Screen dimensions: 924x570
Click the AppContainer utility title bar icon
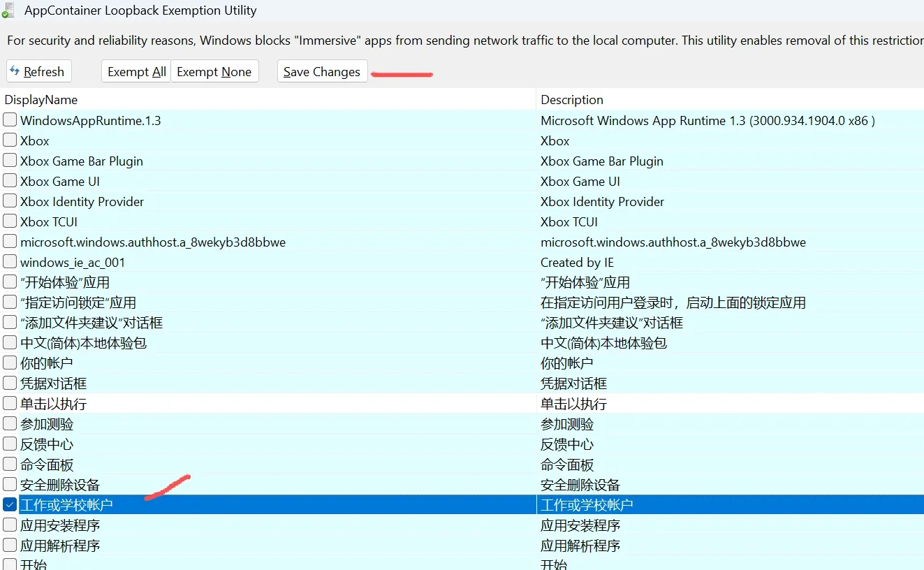[x=8, y=10]
